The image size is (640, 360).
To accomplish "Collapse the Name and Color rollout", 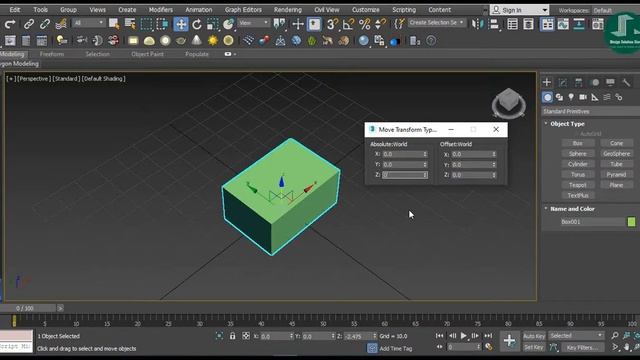I will pos(572,209).
